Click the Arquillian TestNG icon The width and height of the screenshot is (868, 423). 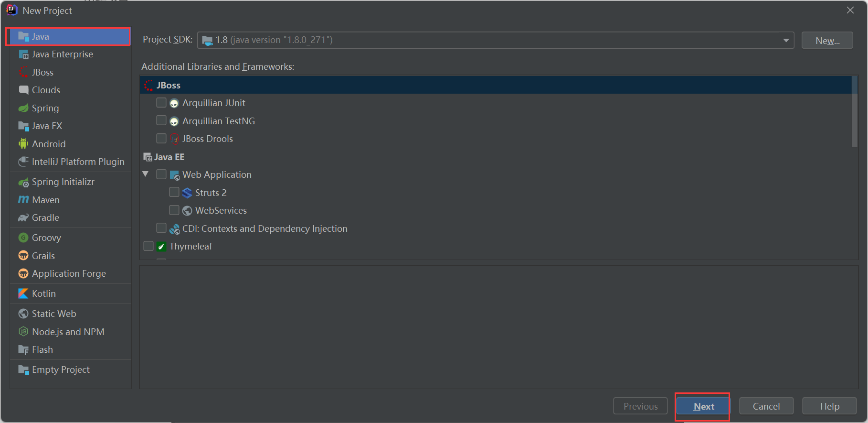(174, 121)
